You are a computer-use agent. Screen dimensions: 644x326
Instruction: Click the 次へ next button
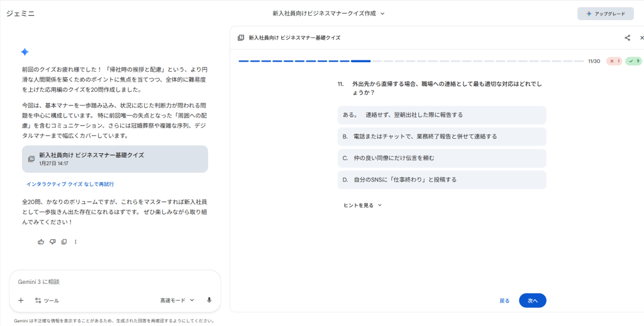tap(532, 301)
